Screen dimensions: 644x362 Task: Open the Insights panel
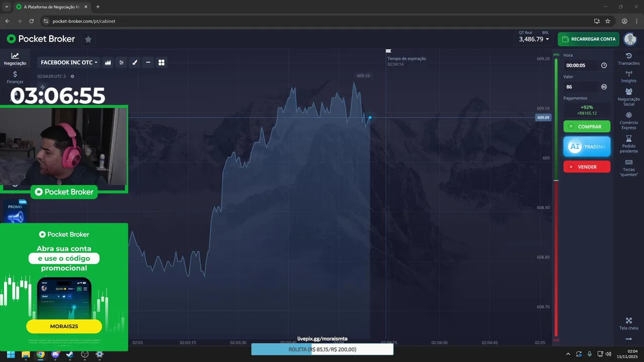629,76
